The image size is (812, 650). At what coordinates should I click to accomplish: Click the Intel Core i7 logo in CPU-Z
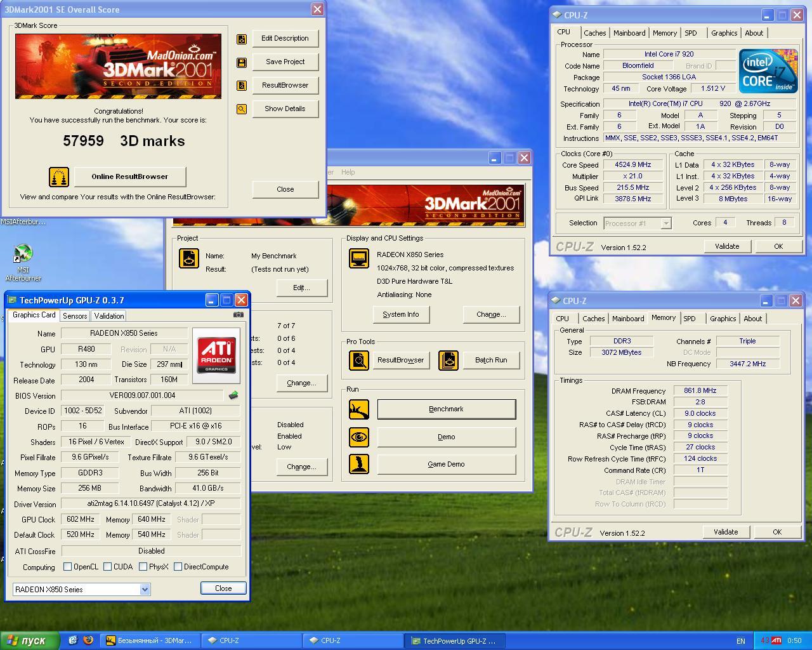(x=768, y=72)
